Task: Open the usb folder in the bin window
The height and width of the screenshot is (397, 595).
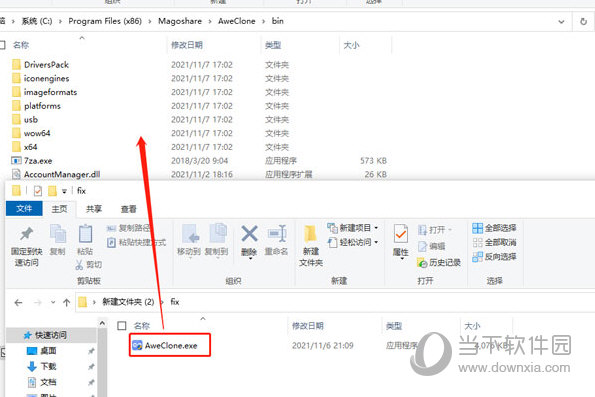Action: point(31,119)
